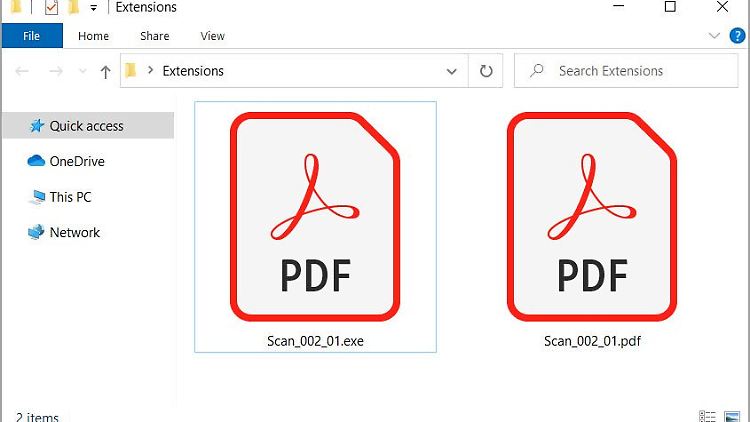Go up one folder level arrow
750x422 pixels.
click(105, 72)
